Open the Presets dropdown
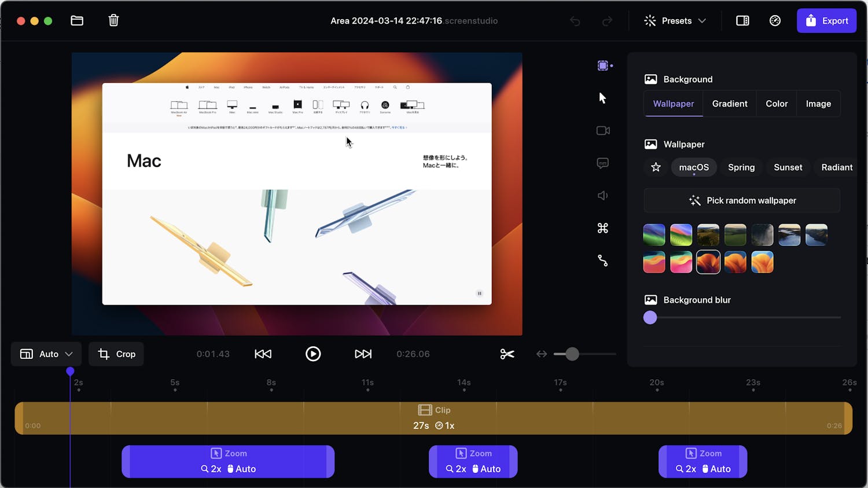Screen dimensions: 868x488 coord(675,21)
